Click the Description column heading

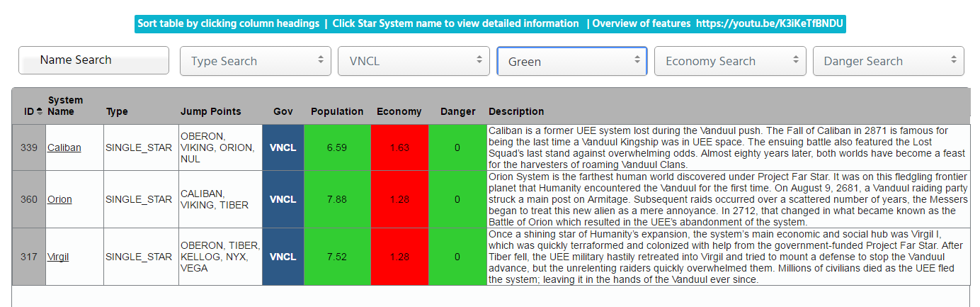tap(516, 111)
